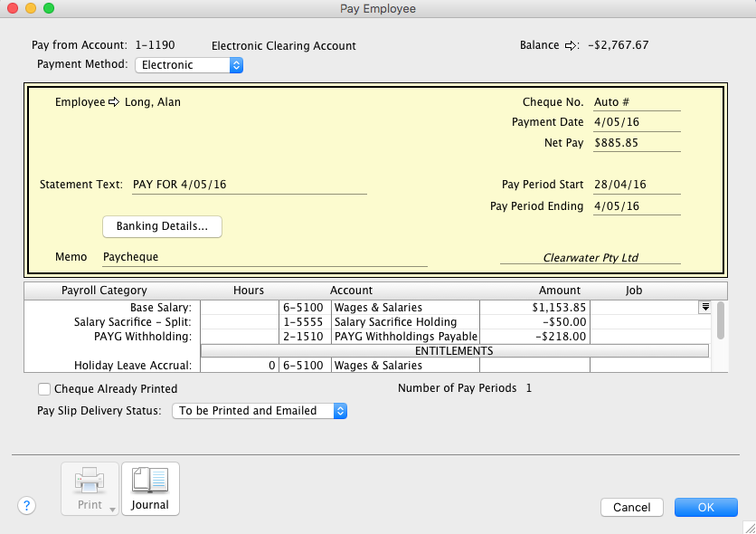This screenshot has height=534, width=756.
Task: Select the Payment Date field
Action: pyautogui.click(x=636, y=122)
